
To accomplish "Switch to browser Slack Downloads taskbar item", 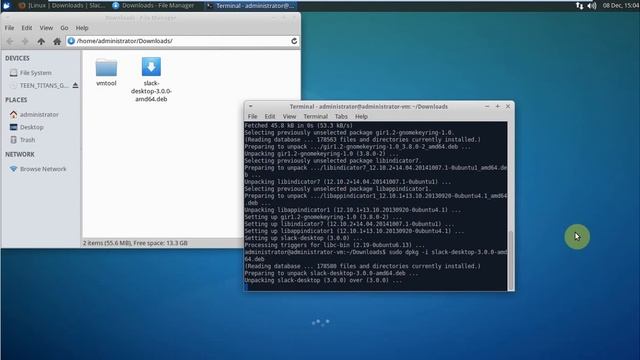I will pyautogui.click(x=62, y=5).
